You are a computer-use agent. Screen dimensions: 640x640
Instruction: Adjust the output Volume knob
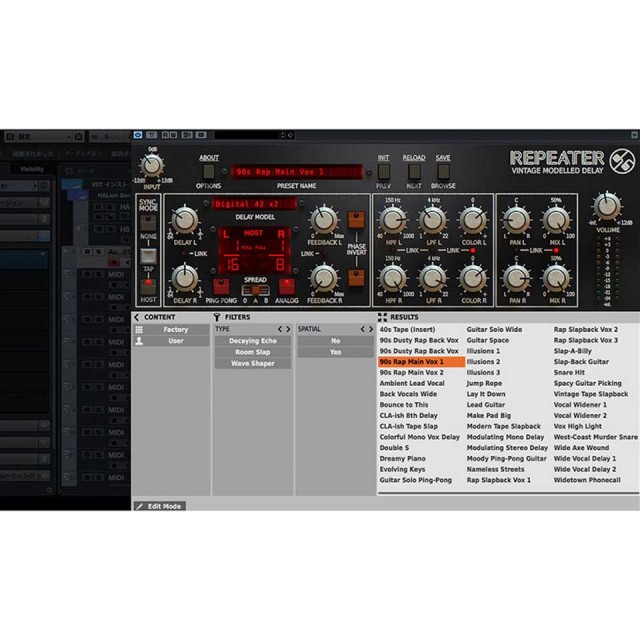[x=607, y=206]
